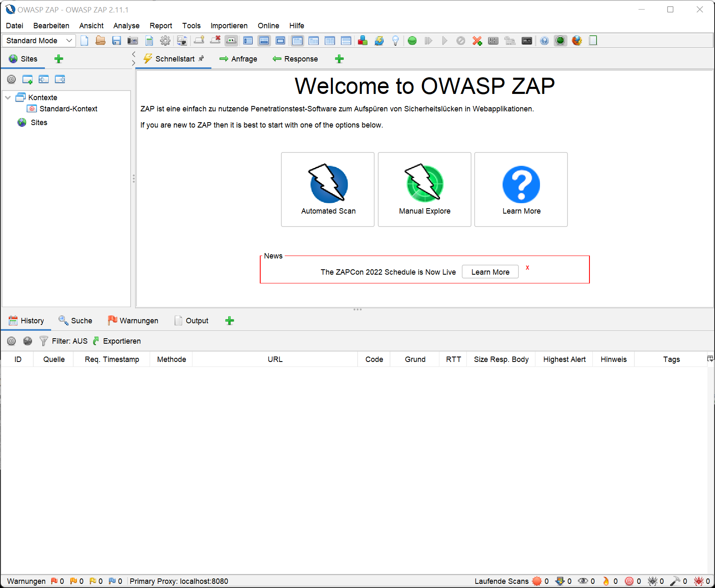Expand the Sites tab layout
This screenshot has height=588, width=715.
(x=248, y=41)
